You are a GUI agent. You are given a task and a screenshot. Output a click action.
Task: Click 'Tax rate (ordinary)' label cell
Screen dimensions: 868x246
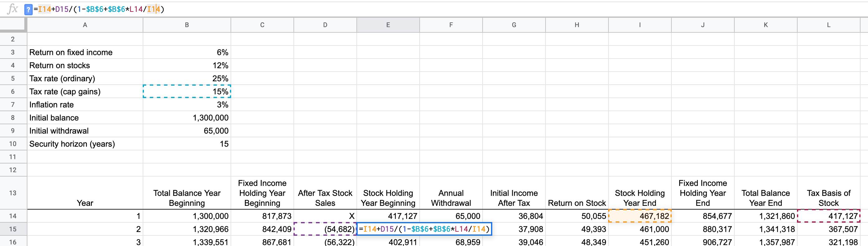coord(85,78)
